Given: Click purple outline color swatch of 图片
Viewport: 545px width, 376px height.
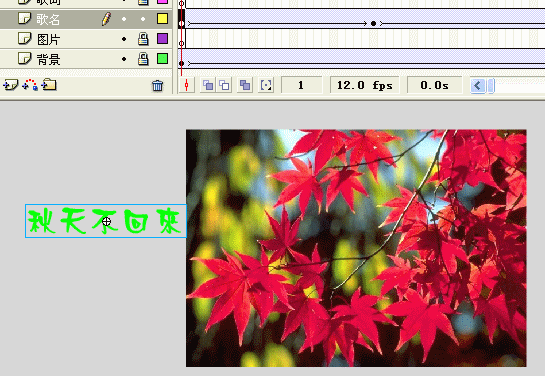Looking at the screenshot, I should click(x=162, y=39).
